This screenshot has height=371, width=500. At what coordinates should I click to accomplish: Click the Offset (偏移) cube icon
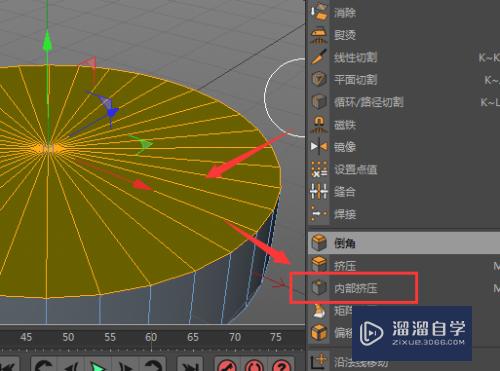[x=319, y=332]
